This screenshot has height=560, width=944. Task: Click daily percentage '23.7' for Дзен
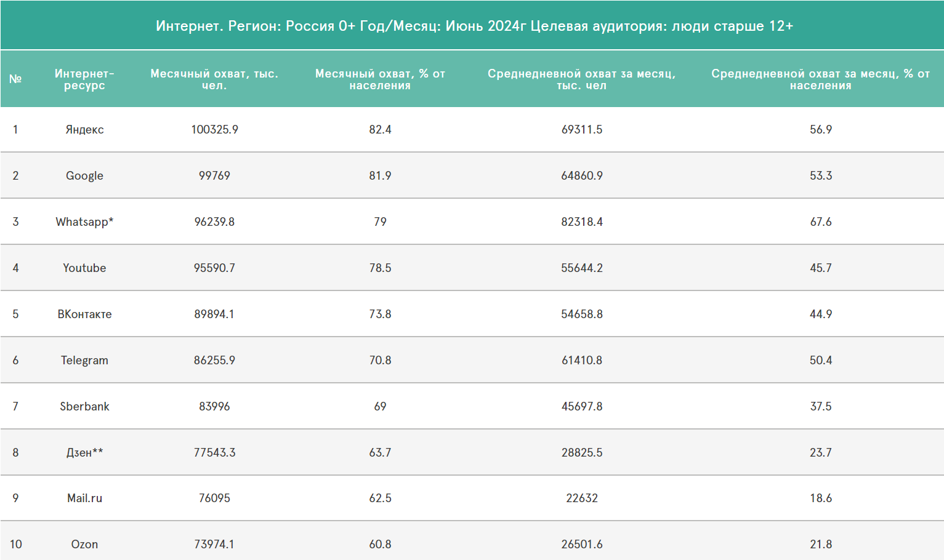[821, 452]
